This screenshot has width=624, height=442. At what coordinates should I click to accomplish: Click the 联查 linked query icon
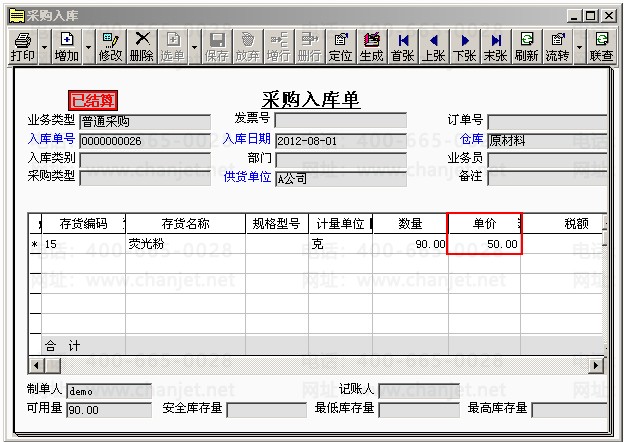pos(601,47)
